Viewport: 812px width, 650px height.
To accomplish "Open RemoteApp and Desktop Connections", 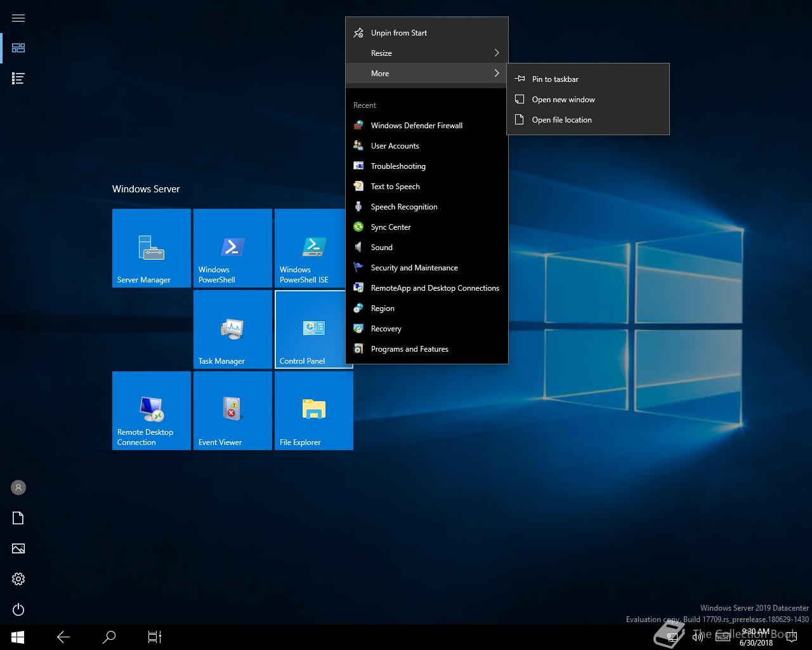I will pyautogui.click(x=427, y=288).
